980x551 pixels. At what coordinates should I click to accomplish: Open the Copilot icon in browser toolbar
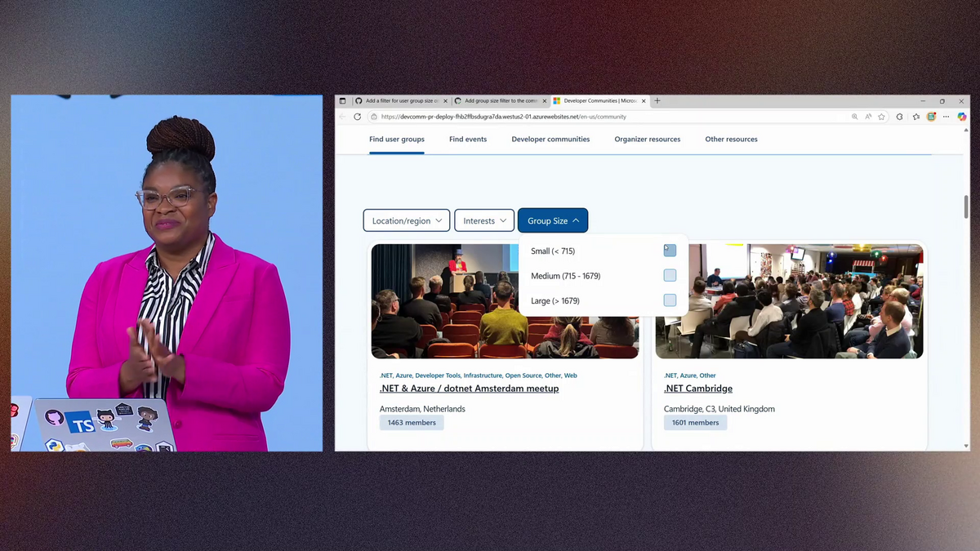[962, 117]
